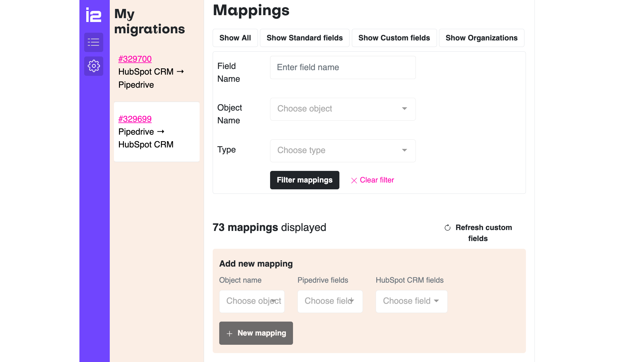This screenshot has width=644, height=362.
Task: Click the refresh custom fields icon
Action: coord(447,228)
